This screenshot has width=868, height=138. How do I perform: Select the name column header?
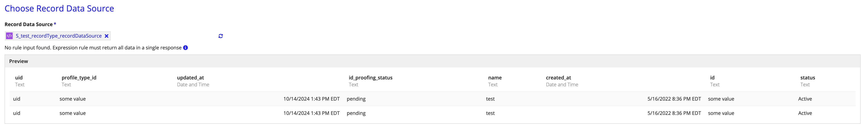point(495,78)
